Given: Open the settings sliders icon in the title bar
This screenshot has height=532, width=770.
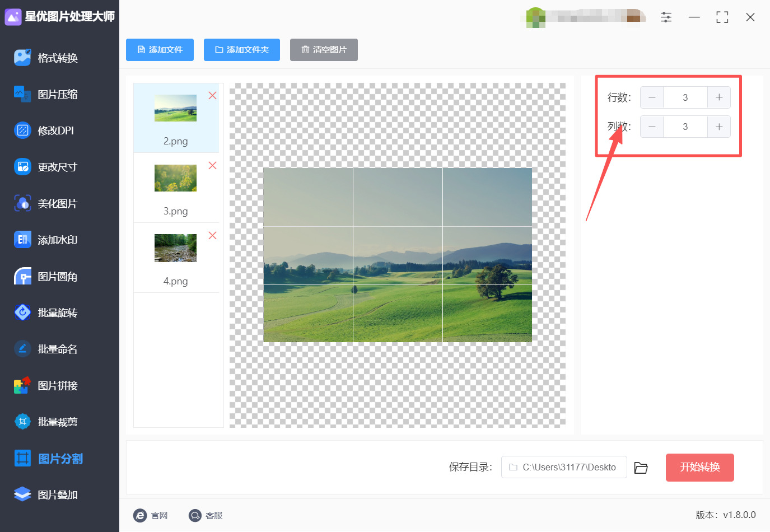Looking at the screenshot, I should tap(666, 17).
